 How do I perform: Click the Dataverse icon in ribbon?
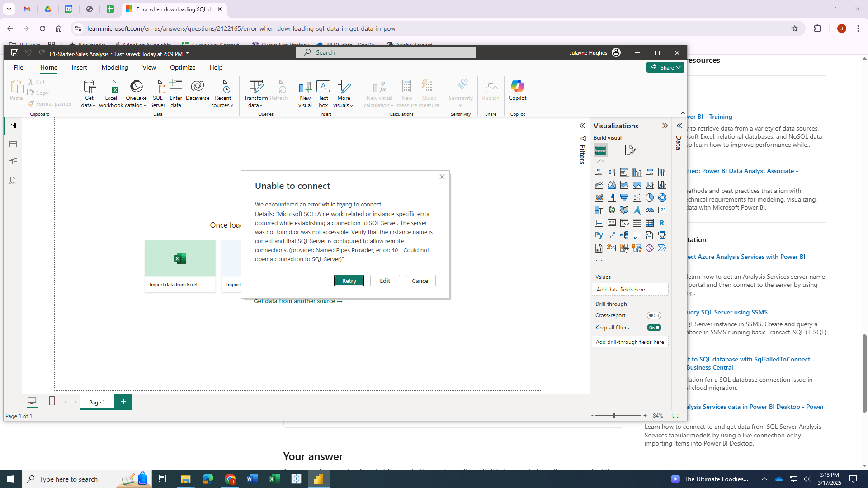click(x=198, y=90)
